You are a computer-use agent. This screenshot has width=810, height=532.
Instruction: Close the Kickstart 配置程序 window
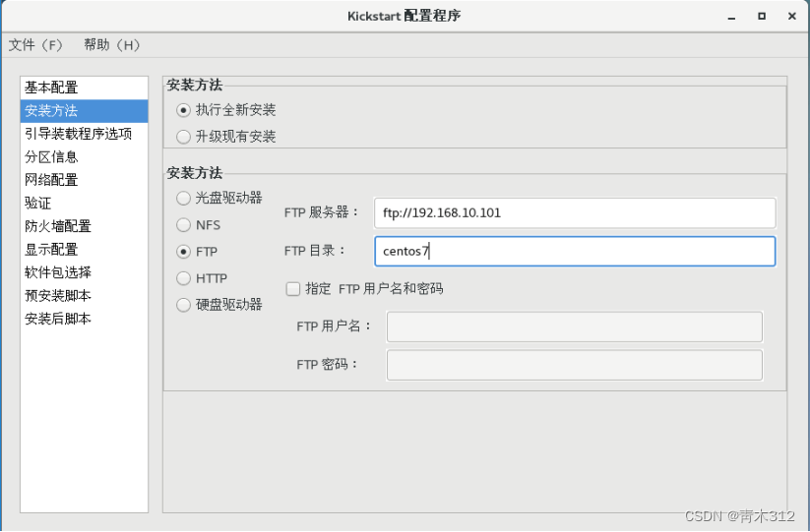[x=792, y=17]
